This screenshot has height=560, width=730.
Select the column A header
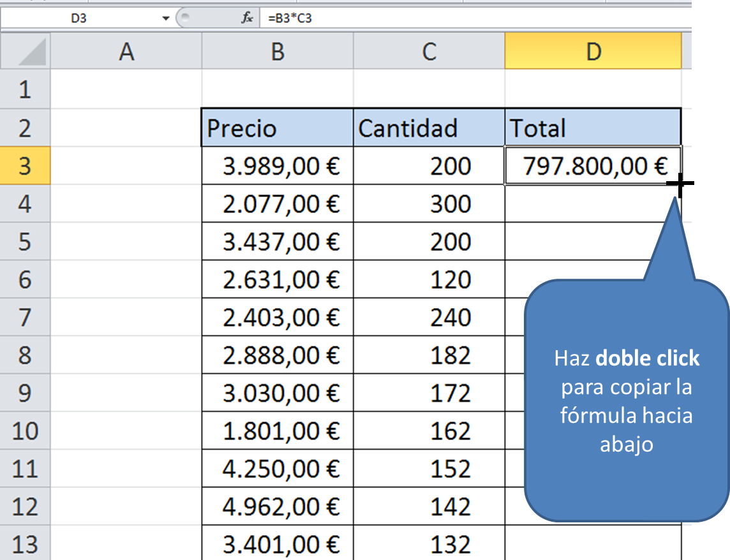click(126, 52)
